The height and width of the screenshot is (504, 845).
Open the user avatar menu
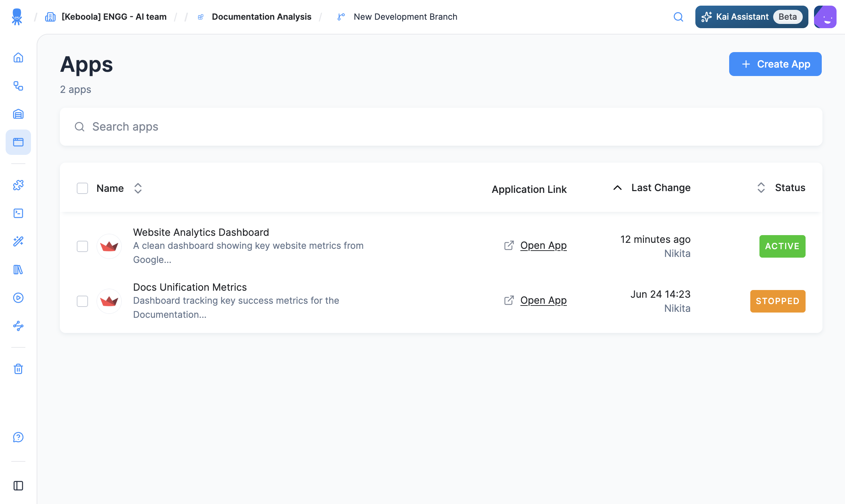point(825,17)
